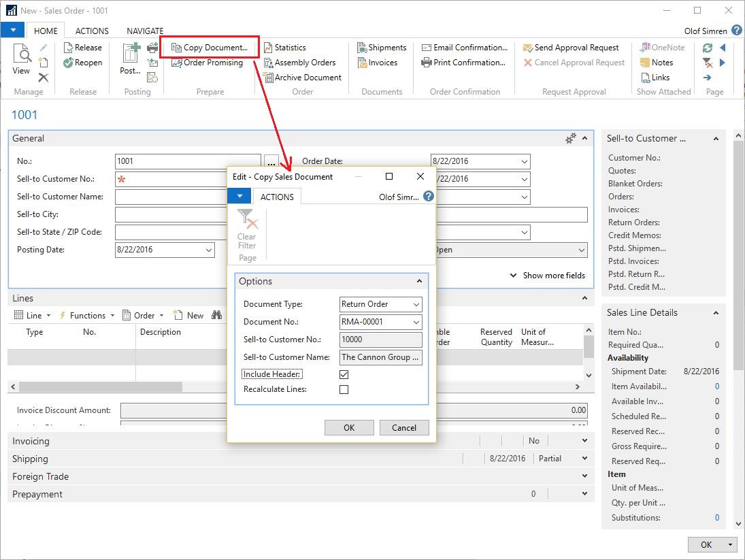745x560 pixels.
Task: Open the ACTIONS tab in the dialog
Action: pos(277,197)
